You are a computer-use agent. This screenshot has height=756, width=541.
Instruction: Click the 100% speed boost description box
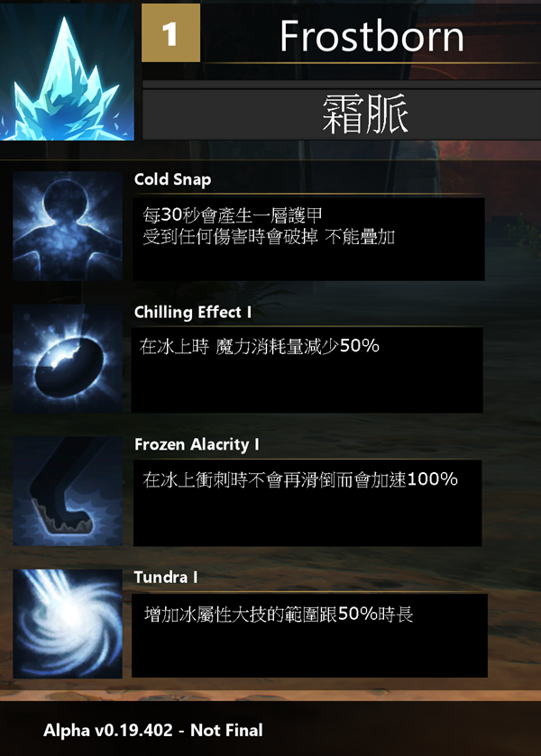(307, 503)
